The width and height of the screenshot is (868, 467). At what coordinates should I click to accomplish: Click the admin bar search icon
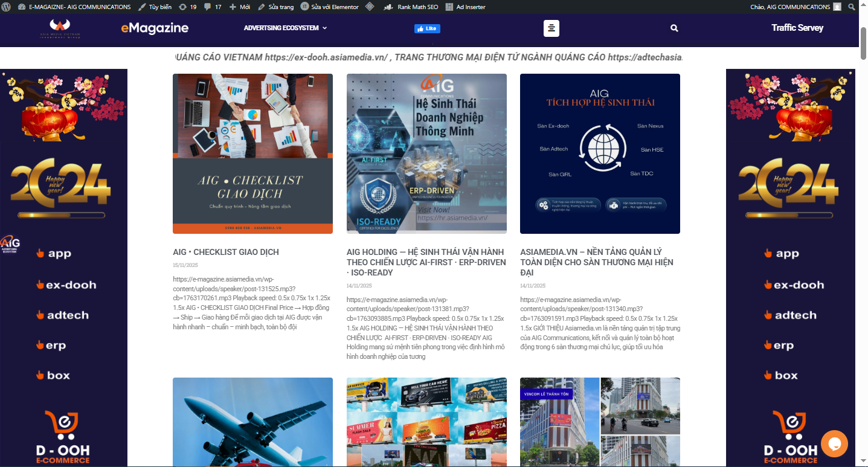852,7
